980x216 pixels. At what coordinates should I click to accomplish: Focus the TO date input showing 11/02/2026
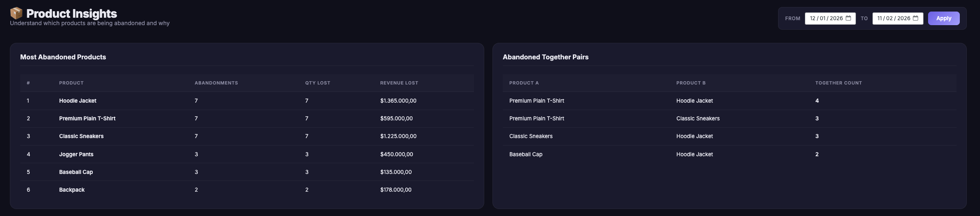pos(893,18)
